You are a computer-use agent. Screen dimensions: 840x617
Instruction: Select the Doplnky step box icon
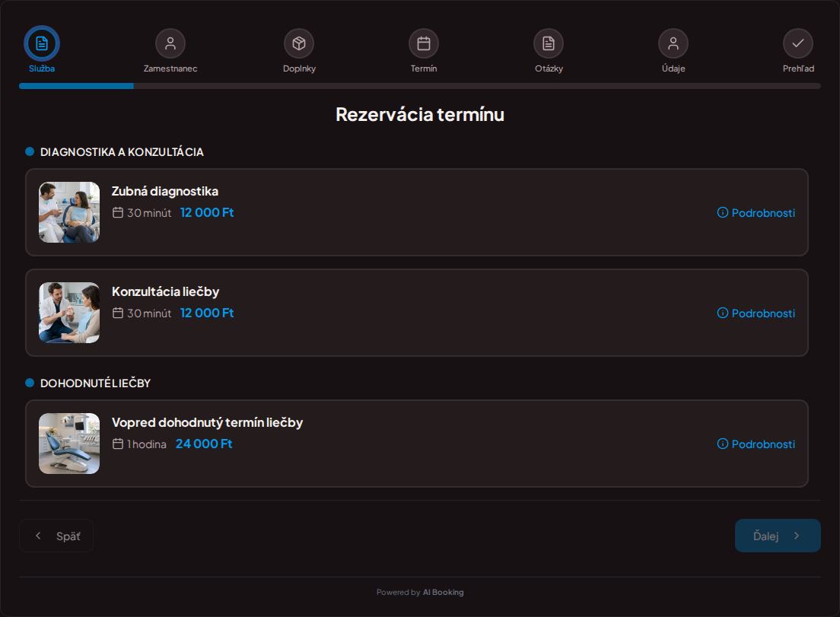click(299, 43)
